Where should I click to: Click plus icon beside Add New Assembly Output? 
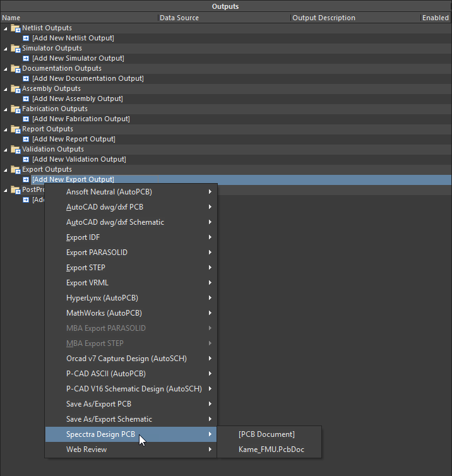coord(26,99)
